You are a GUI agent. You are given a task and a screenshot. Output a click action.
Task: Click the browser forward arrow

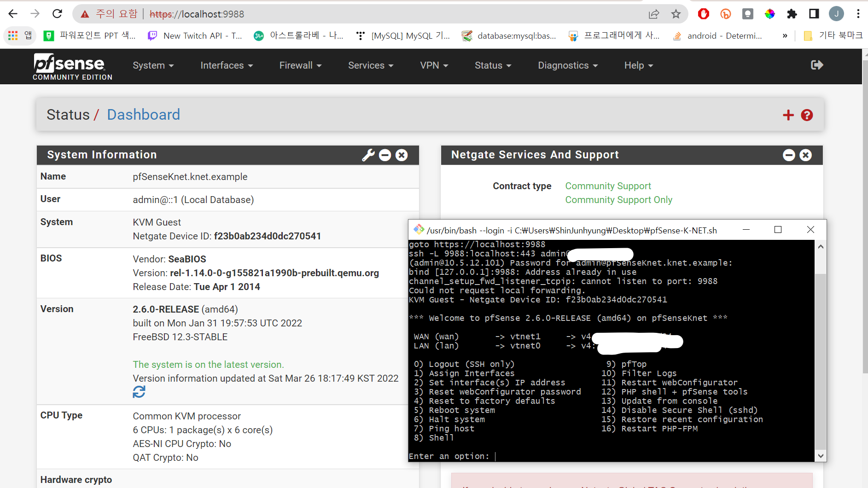point(35,14)
